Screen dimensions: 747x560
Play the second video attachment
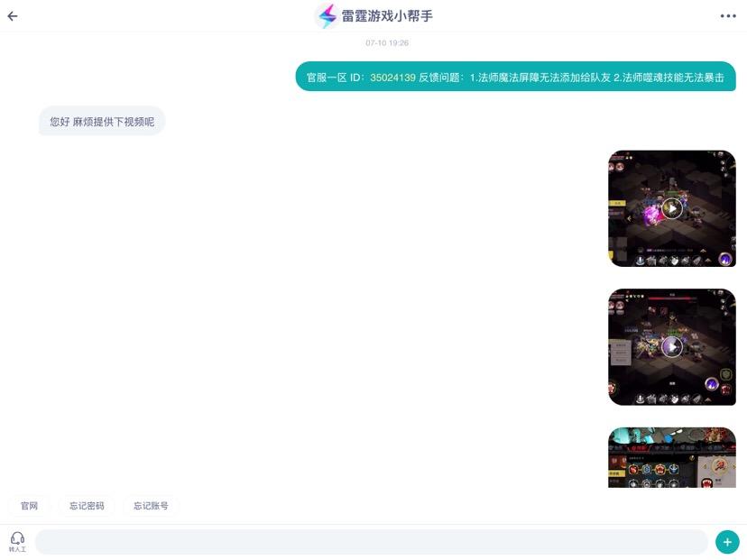pyautogui.click(x=672, y=346)
